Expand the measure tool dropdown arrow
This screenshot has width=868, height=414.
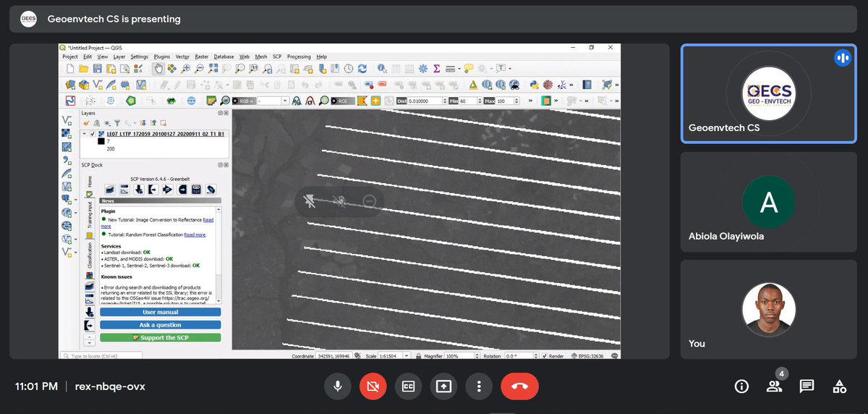(x=459, y=69)
